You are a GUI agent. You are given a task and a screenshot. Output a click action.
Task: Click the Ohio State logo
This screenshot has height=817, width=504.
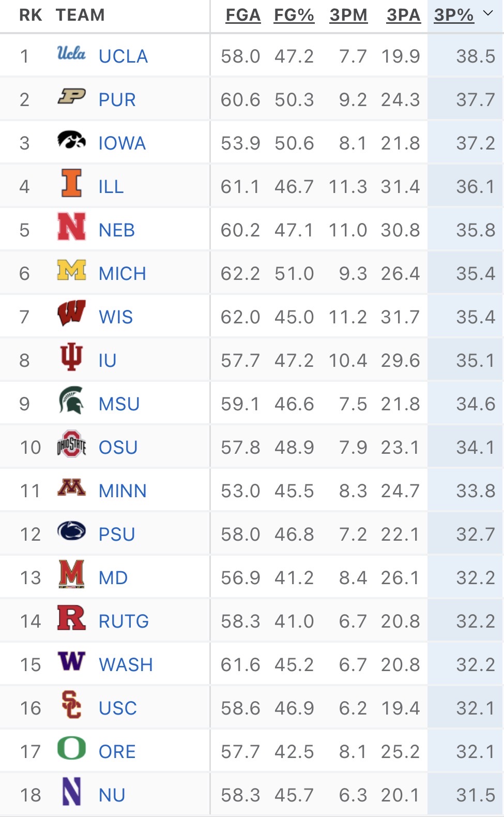click(x=71, y=444)
